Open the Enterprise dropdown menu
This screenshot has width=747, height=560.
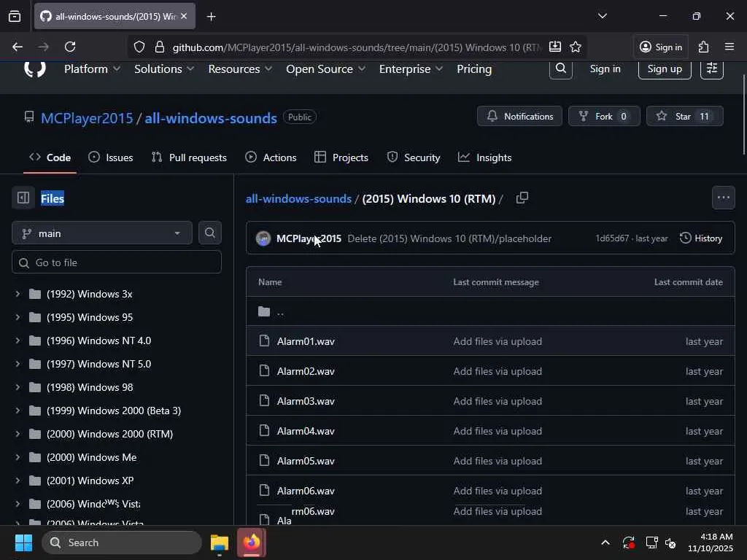click(x=411, y=69)
